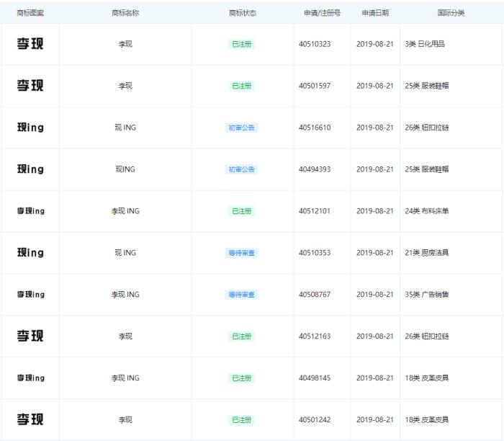Click the 已注册 badge for application 40501597
The image size is (504, 441).
pos(242,86)
